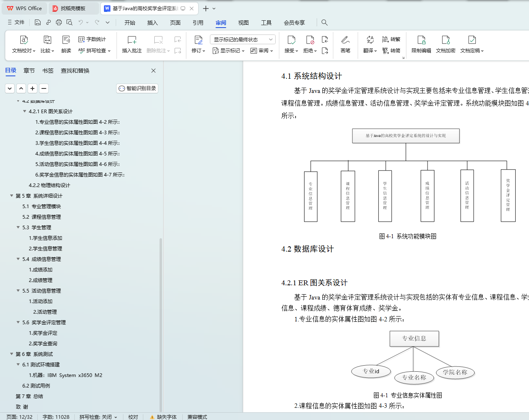Open the 查找和替换 pane tab

click(75, 71)
